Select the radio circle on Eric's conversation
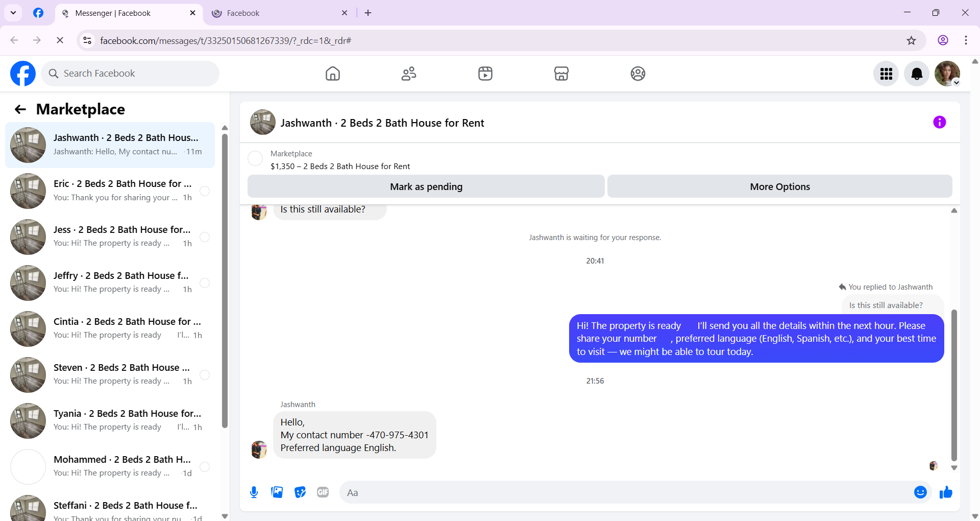Image resolution: width=980 pixels, height=521 pixels. coord(205,191)
